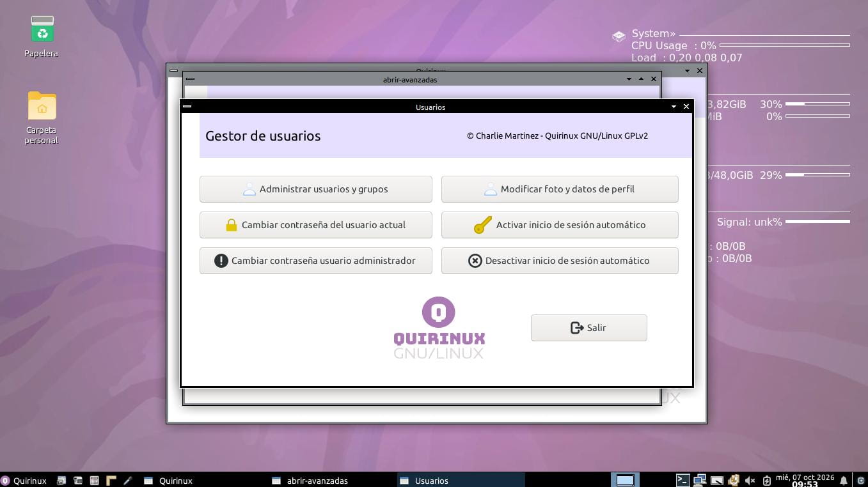The width and height of the screenshot is (868, 487).
Task: Open the Carpeta personal desktop folder
Action: 42,118
